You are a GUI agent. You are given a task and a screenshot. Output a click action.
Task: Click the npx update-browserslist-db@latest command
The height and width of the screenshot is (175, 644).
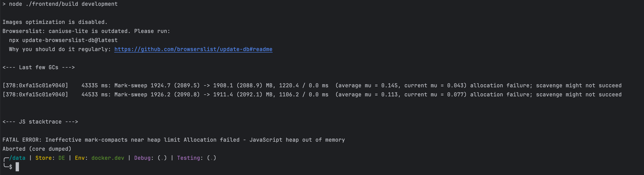tap(63, 40)
